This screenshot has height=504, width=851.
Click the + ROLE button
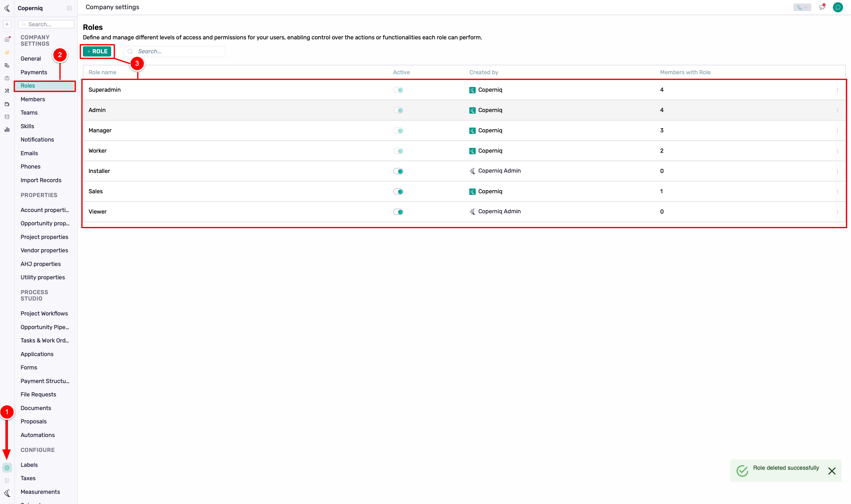tap(97, 51)
